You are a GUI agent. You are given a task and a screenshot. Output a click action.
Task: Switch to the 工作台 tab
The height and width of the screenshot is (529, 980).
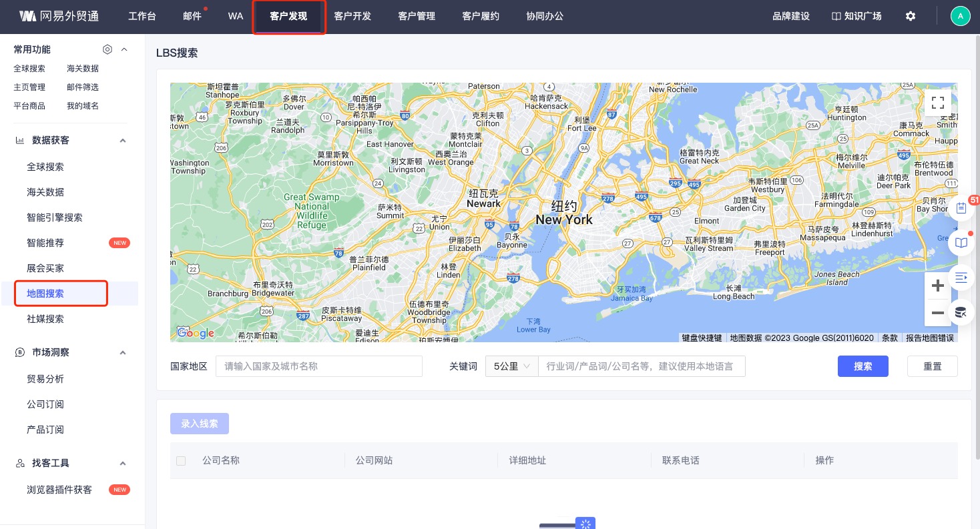point(142,16)
